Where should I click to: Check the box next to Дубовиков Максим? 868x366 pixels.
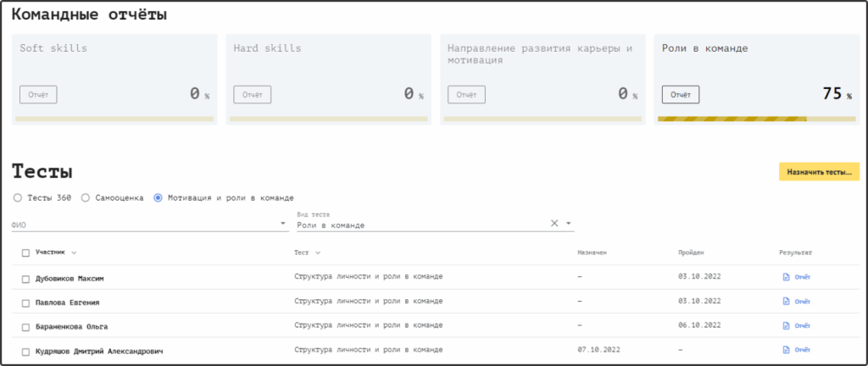pyautogui.click(x=25, y=278)
